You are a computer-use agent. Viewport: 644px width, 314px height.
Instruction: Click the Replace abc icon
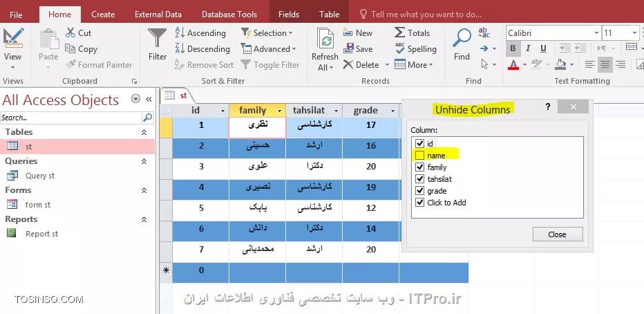point(484,33)
